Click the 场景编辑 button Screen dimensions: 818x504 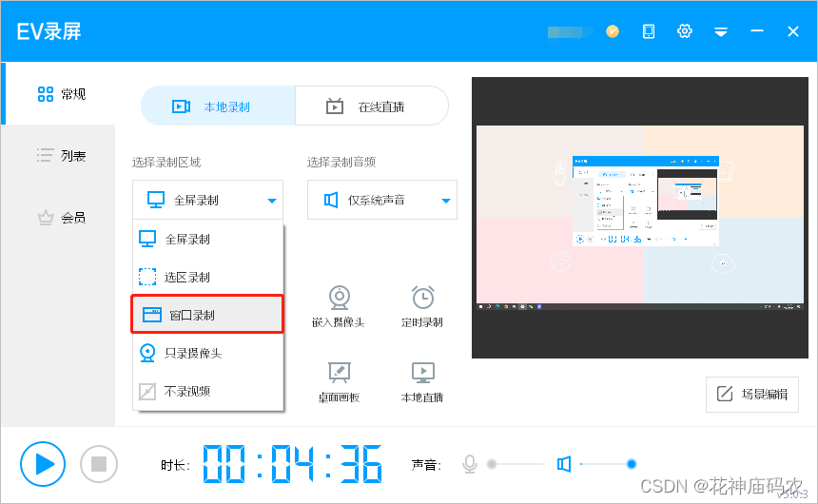coord(751,394)
